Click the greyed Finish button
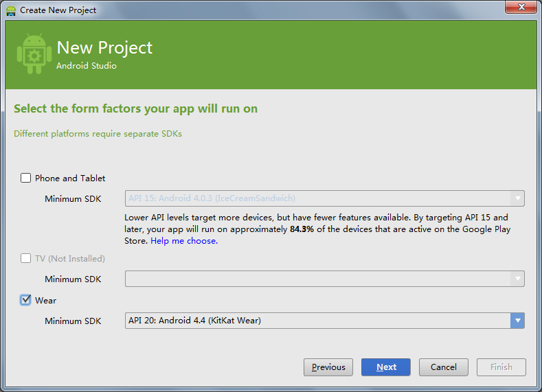542x392 pixels. 501,367
